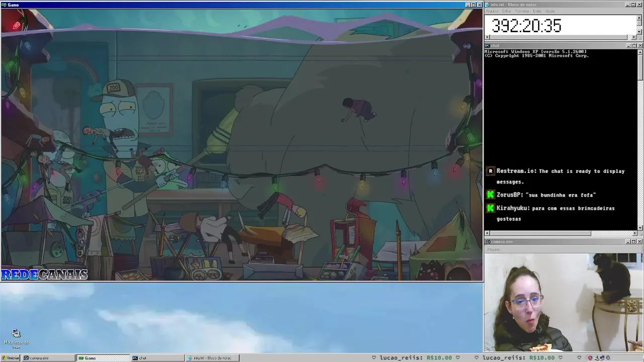Image resolution: width=644 pixels, height=362 pixels.
Task: Click chat window horizontal scrollbar thumb
Action: (540, 233)
